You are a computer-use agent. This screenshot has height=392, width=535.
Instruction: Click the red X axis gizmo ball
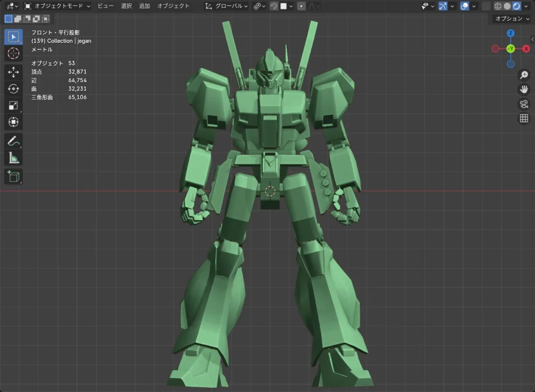point(526,49)
